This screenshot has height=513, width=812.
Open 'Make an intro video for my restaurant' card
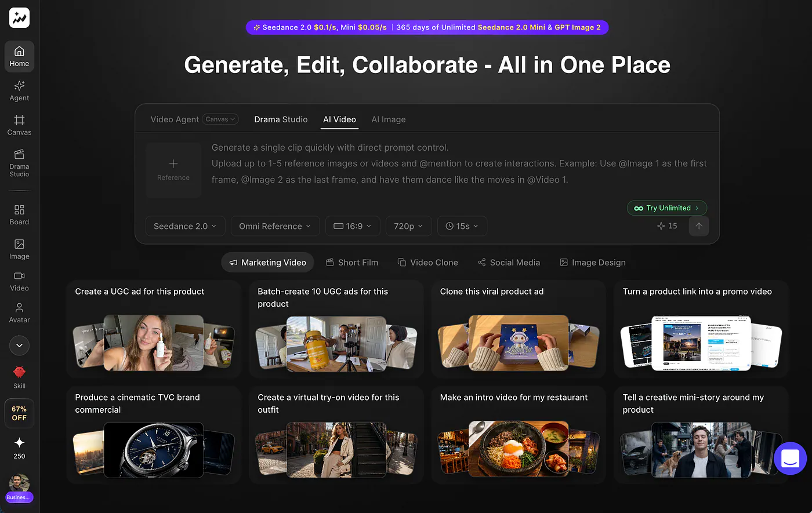click(519, 435)
